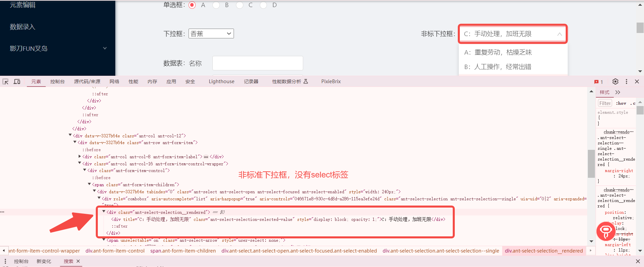
Task: Toggle the :hov element state panel
Action: click(x=621, y=103)
